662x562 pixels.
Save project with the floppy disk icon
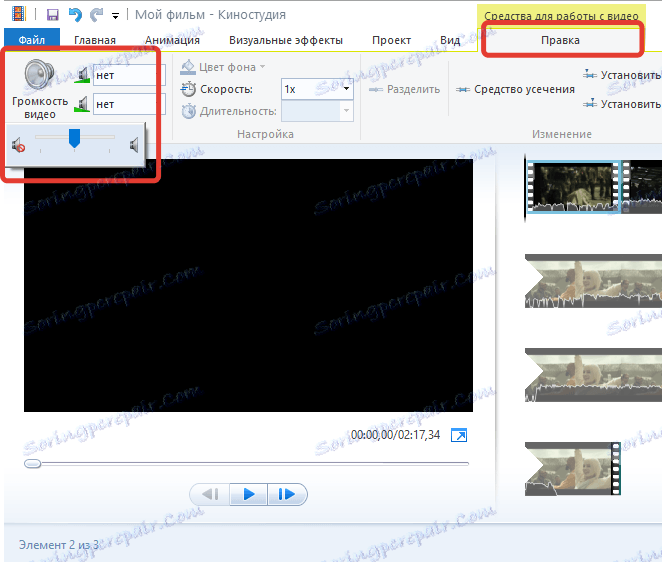click(52, 15)
